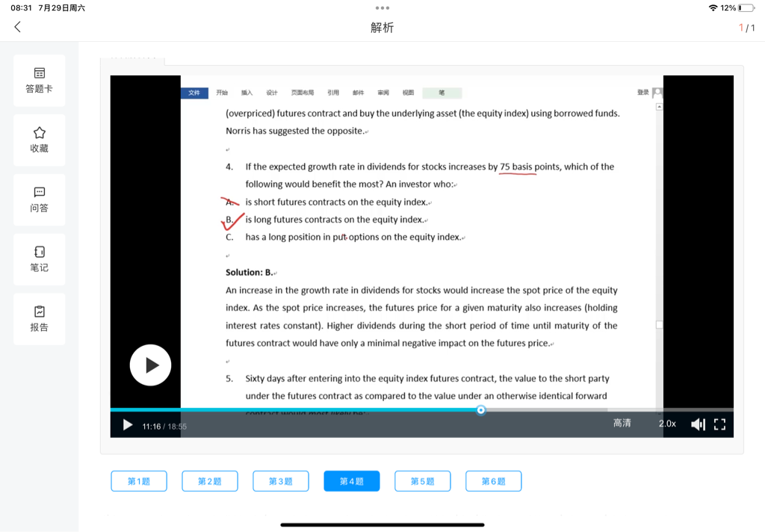Go to question 第2题

210,481
